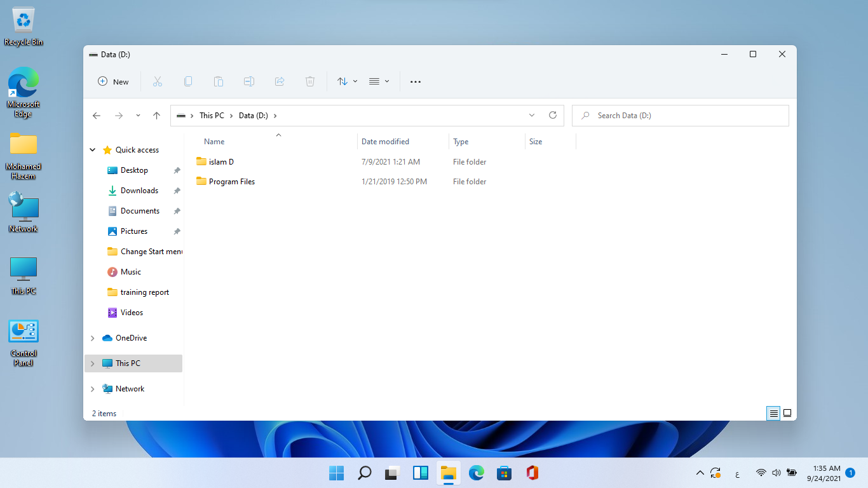Switch to large thumbnails view in status bar
Screen dimensions: 868x488
click(787, 413)
